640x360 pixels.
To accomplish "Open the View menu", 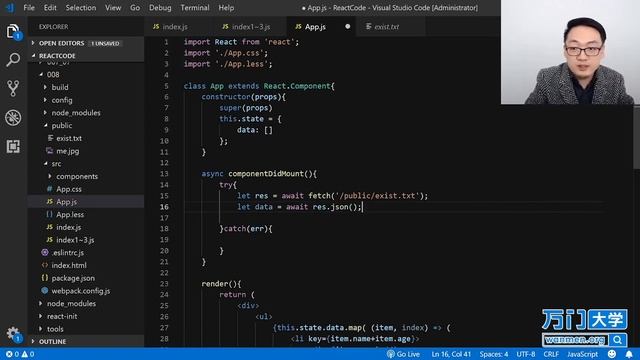I will click(x=113, y=7).
